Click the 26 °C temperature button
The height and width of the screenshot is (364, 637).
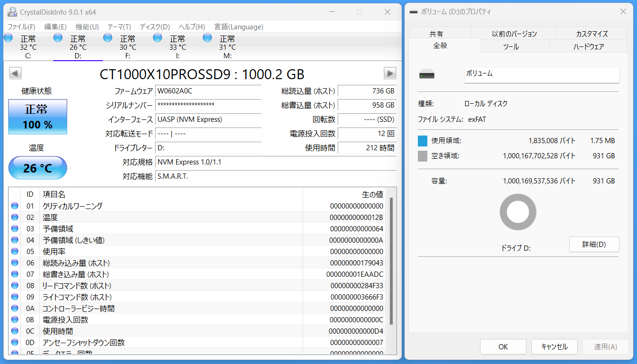[x=37, y=168]
